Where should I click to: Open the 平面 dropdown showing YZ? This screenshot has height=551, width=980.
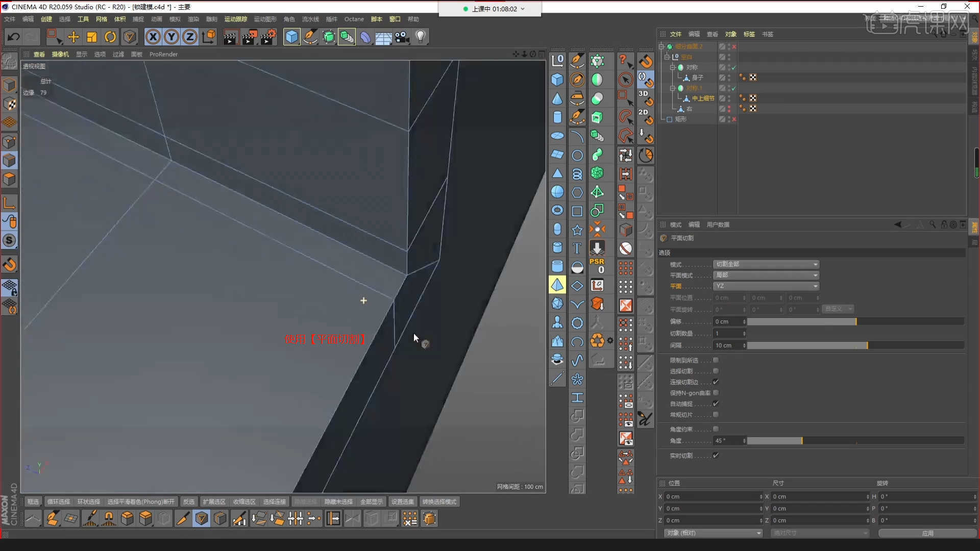tap(766, 286)
